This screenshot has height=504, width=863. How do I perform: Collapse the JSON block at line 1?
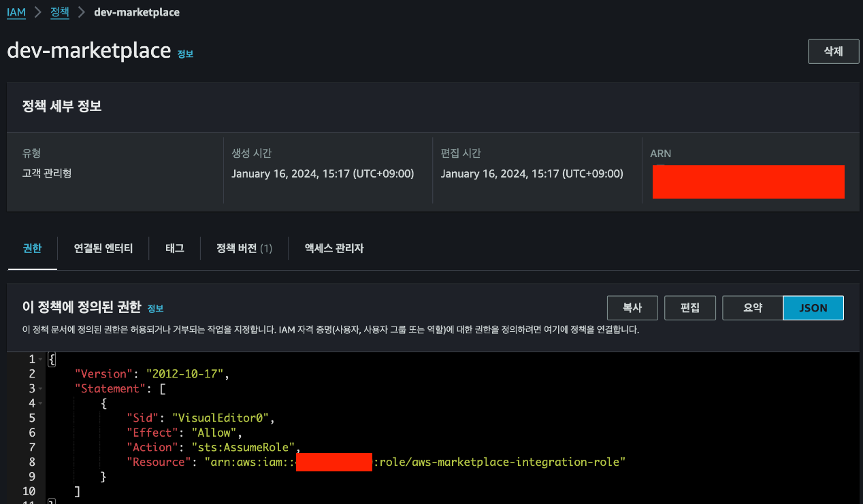(41, 359)
